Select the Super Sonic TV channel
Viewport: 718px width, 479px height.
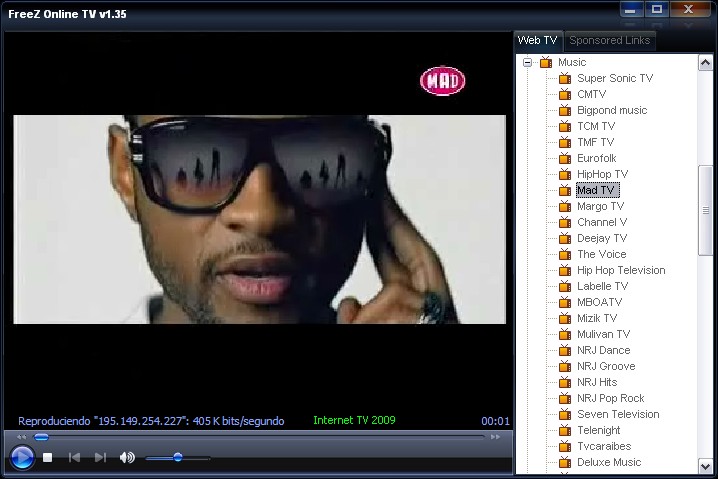pos(615,78)
